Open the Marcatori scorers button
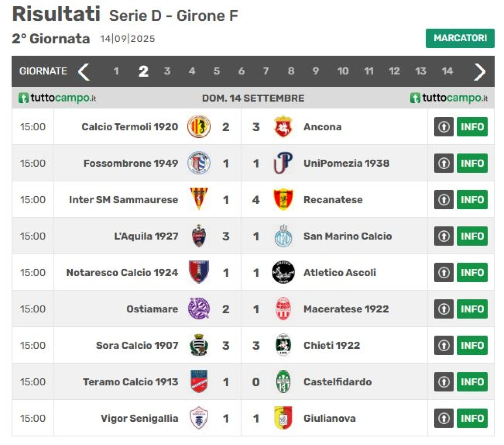The image size is (504, 445). [460, 38]
